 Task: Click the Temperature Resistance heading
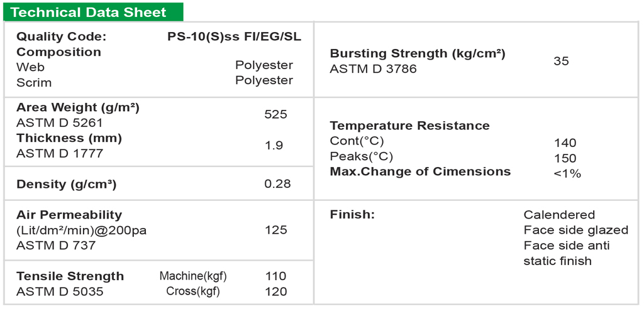tap(409, 126)
